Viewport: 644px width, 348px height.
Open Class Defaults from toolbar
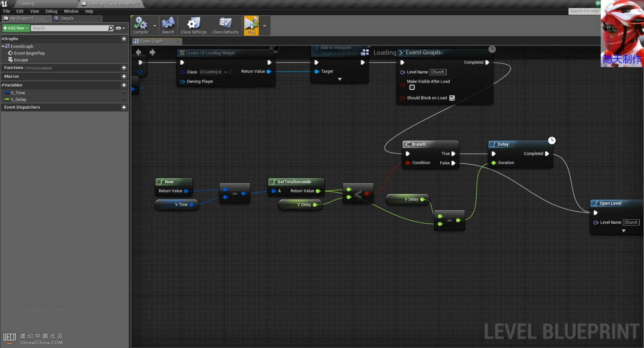tap(225, 25)
